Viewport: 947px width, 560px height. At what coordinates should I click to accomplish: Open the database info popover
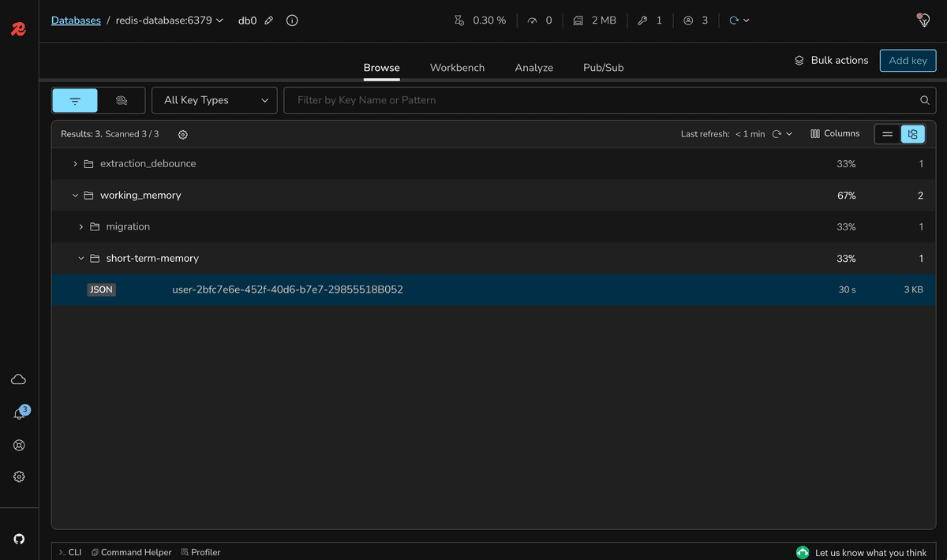tap(291, 21)
